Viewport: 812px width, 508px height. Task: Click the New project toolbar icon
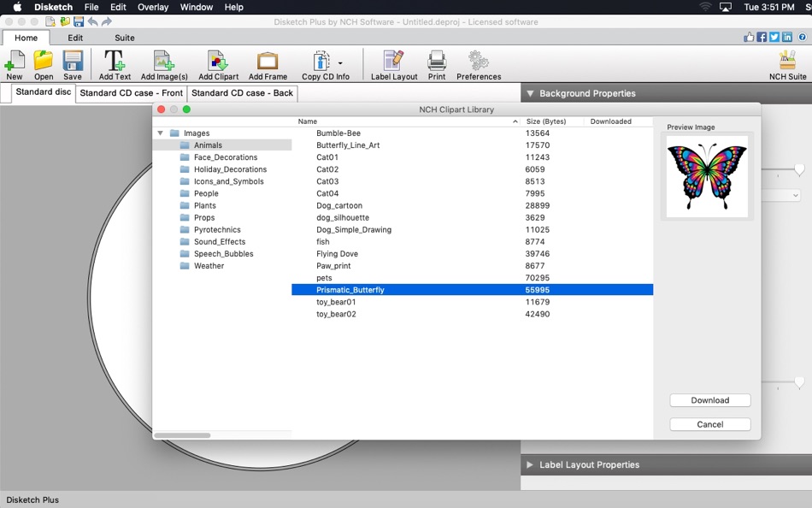[x=15, y=65]
